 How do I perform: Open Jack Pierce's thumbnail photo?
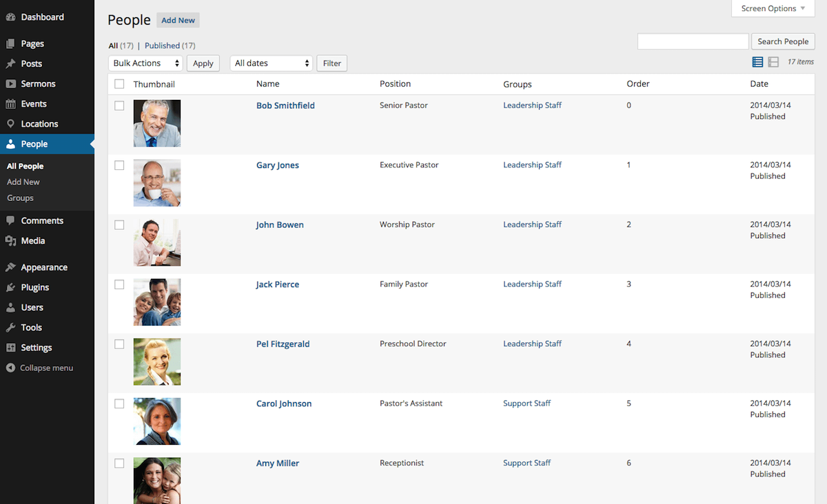tap(157, 302)
